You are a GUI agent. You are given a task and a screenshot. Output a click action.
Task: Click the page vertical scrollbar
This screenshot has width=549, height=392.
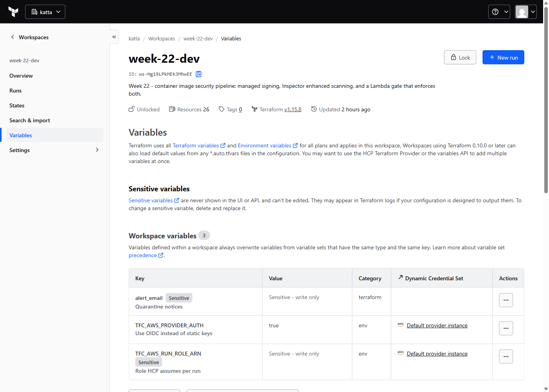[546, 100]
